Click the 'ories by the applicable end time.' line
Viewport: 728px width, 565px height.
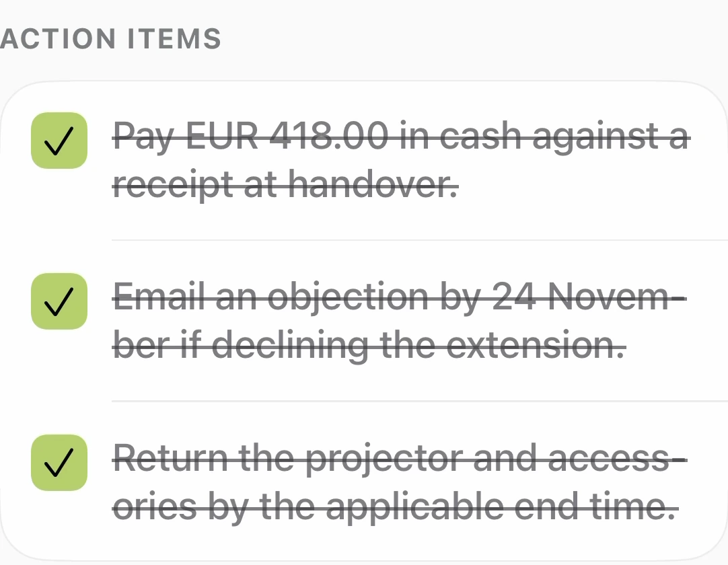tap(395, 507)
